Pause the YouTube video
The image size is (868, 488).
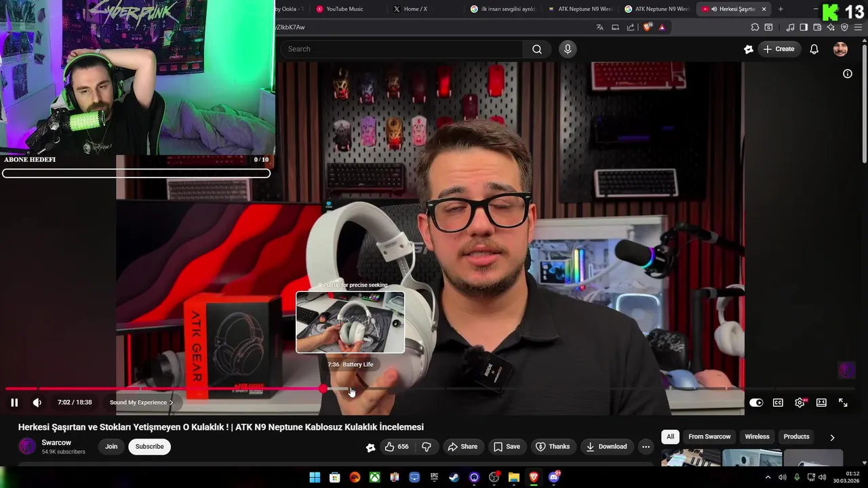[x=14, y=403]
